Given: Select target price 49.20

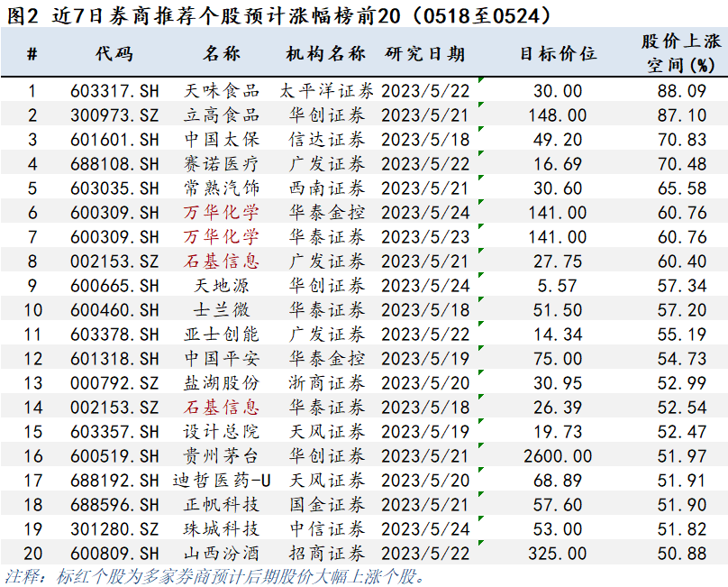Looking at the screenshot, I should [x=558, y=140].
